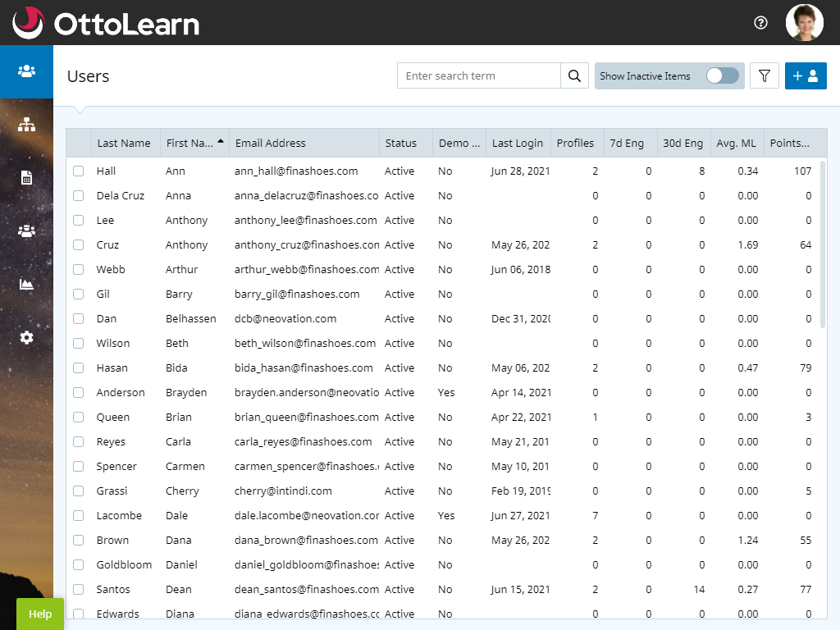Click last name Goldbloom
Image resolution: width=840 pixels, height=630 pixels.
coord(125,565)
